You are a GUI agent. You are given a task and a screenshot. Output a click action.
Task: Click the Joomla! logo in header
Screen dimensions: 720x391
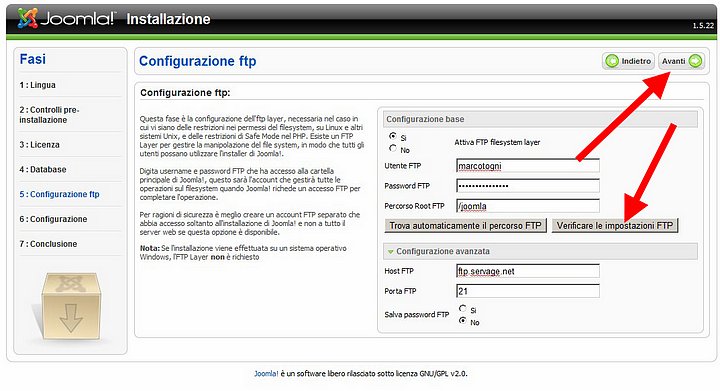[66, 18]
